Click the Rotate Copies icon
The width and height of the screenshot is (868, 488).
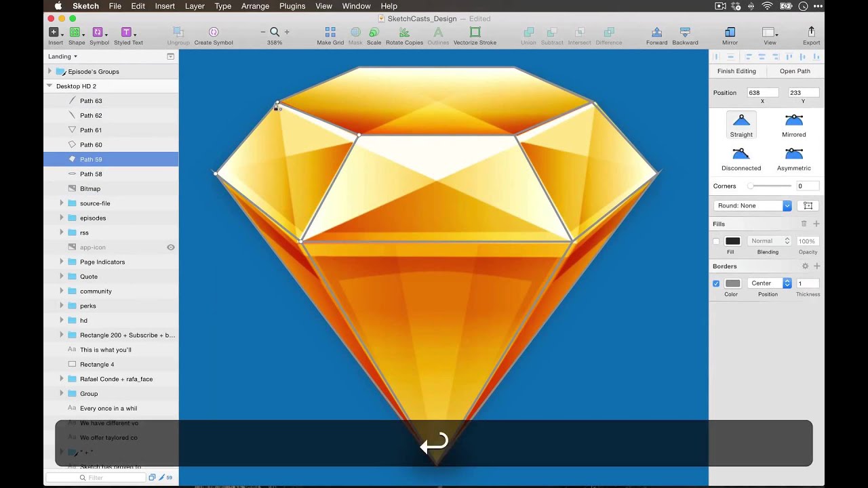(x=404, y=32)
